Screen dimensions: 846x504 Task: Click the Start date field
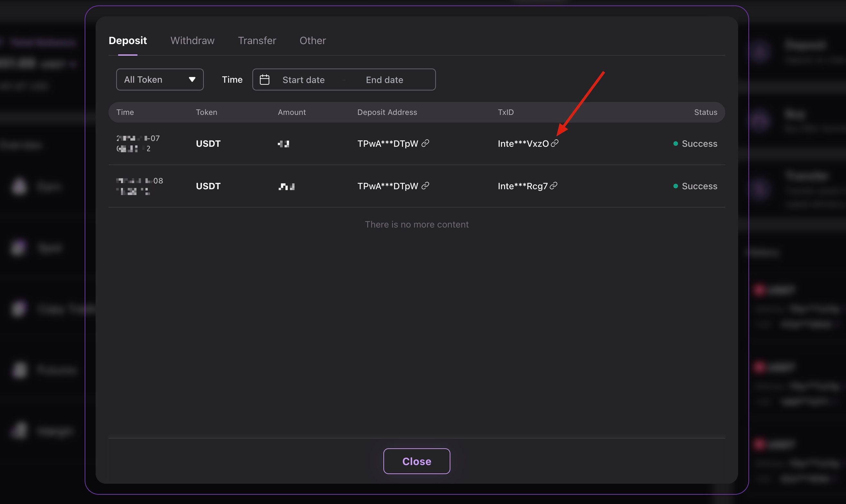click(x=303, y=80)
